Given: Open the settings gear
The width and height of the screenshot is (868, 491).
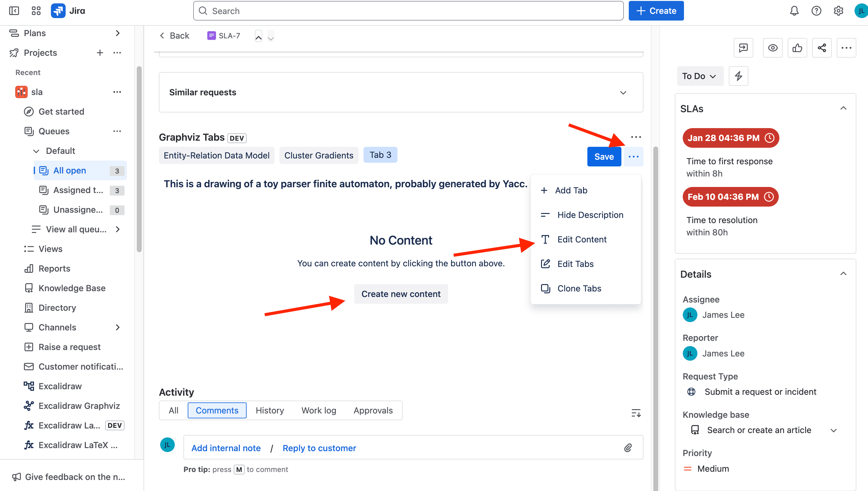Looking at the screenshot, I should [838, 11].
